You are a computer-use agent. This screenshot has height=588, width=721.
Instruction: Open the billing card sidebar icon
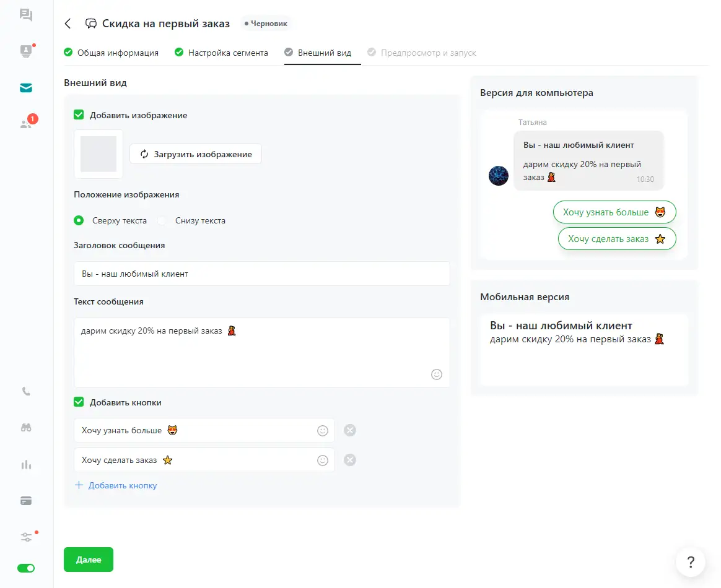(x=26, y=501)
